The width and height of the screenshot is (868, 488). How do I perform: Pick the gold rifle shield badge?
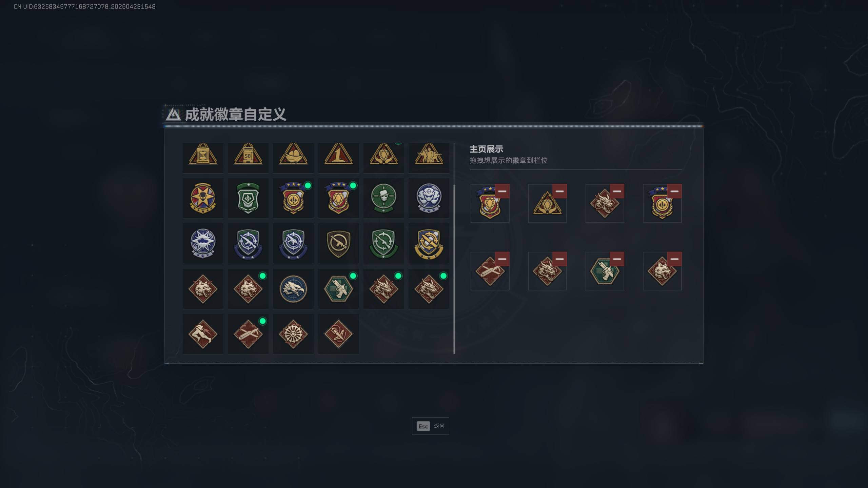click(x=429, y=243)
